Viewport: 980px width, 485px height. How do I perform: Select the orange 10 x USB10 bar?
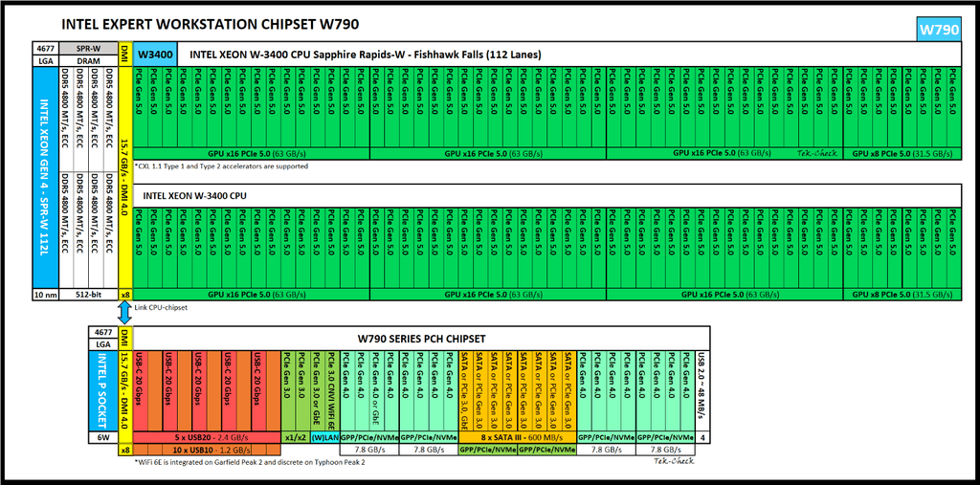[x=207, y=449]
